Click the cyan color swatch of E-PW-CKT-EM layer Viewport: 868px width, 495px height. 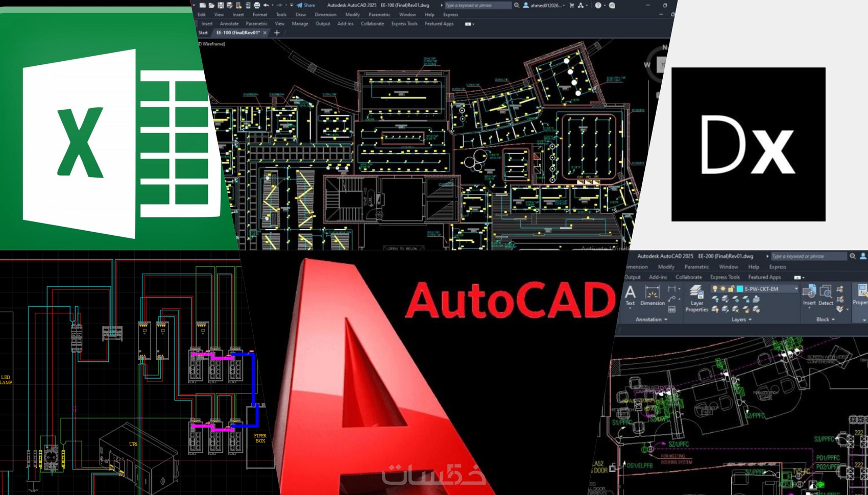[x=739, y=289]
